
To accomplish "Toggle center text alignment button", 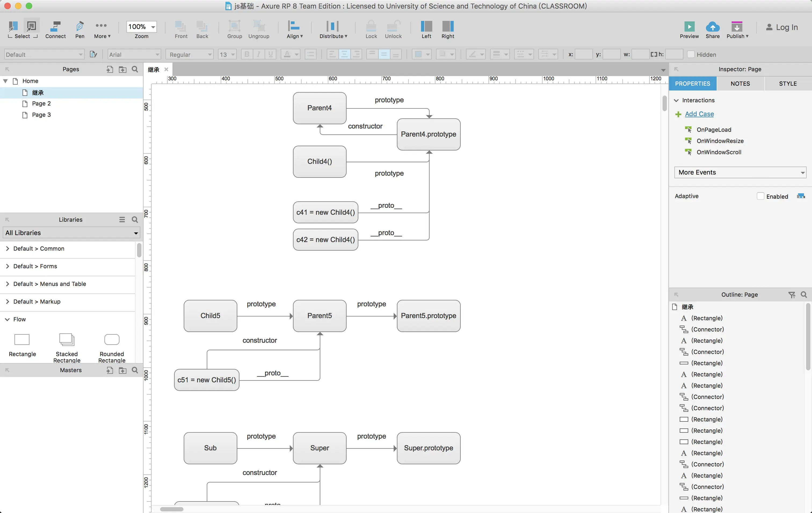I will [344, 54].
